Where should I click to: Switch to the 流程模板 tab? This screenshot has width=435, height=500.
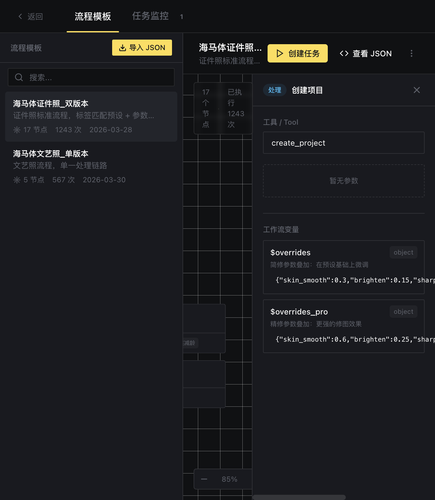point(93,16)
